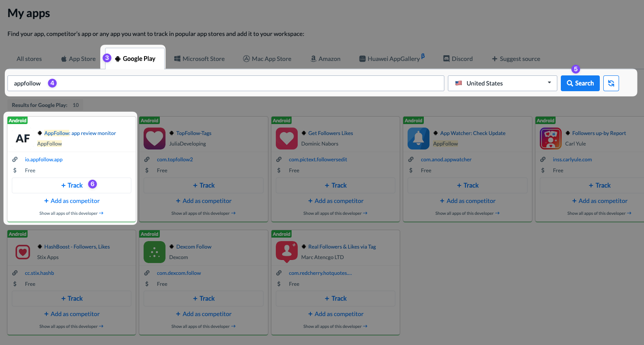Viewport: 644px width, 345px height.
Task: Open the Microsoft Store tab
Action: [x=199, y=58]
